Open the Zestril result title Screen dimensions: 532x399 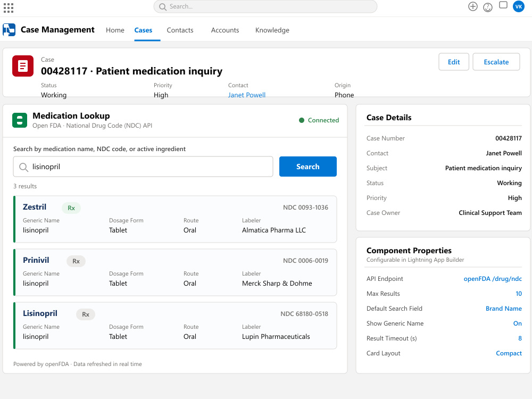(35, 207)
